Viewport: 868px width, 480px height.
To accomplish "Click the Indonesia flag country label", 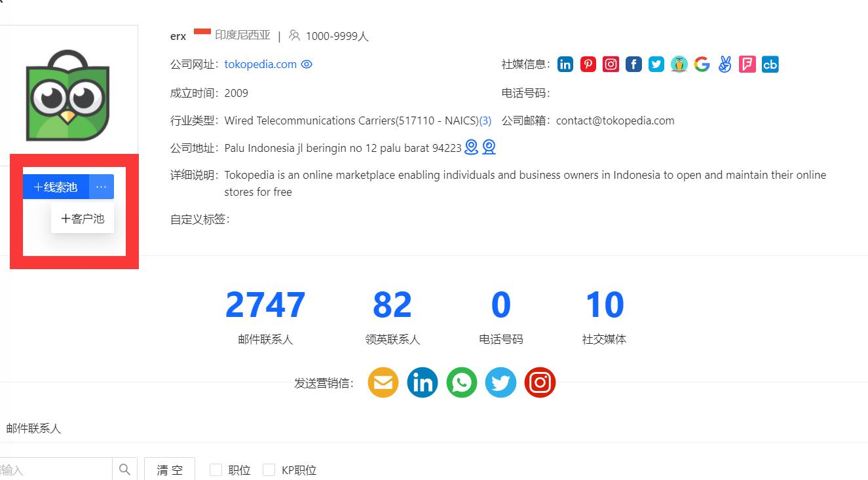I will point(232,35).
